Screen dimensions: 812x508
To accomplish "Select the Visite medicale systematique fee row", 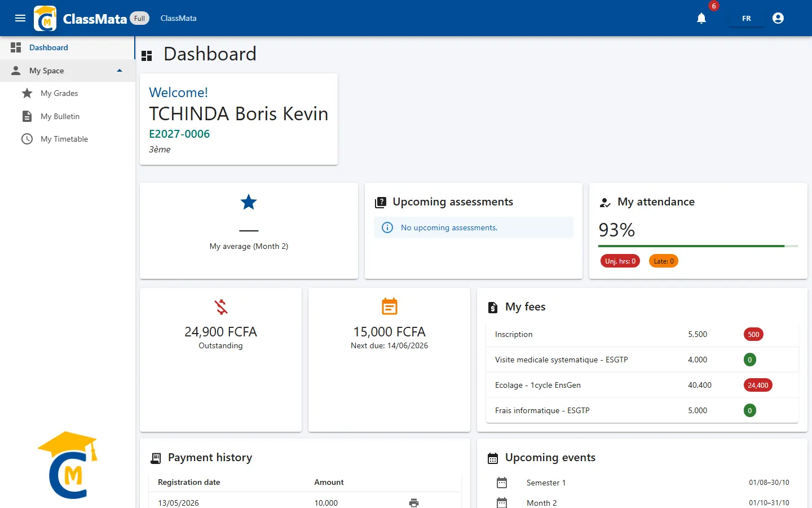I will click(x=642, y=360).
